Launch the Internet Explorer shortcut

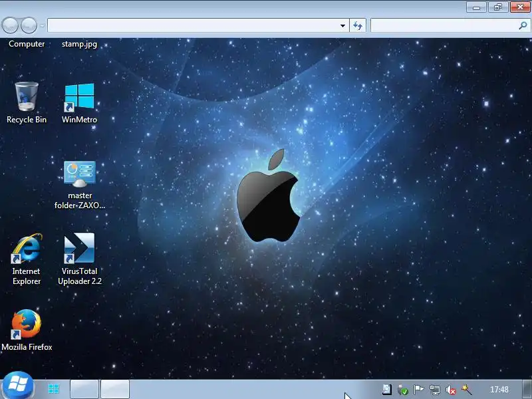coord(27,259)
